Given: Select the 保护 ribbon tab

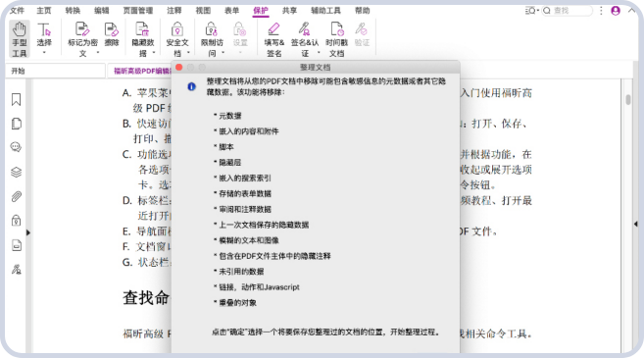Looking at the screenshot, I should (x=261, y=11).
